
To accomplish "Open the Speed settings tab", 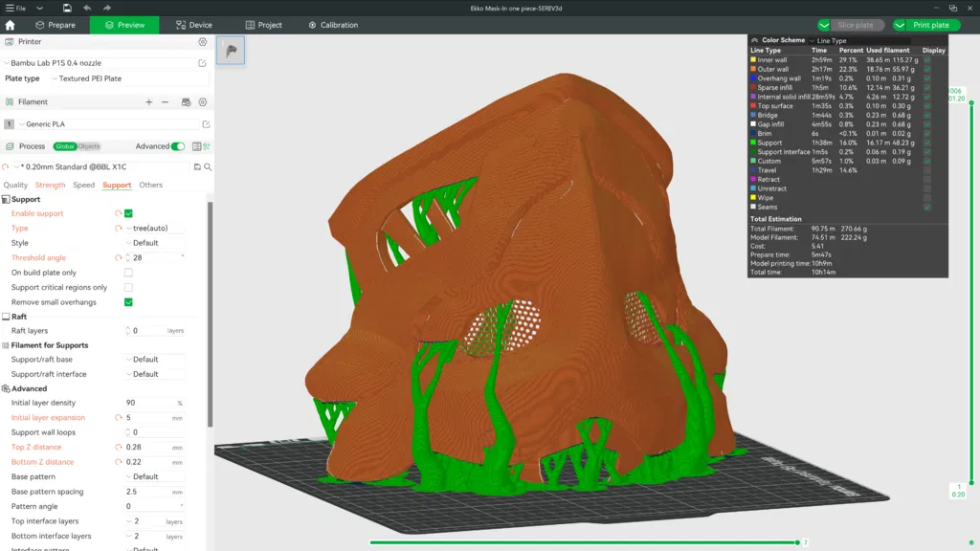I will point(84,185).
